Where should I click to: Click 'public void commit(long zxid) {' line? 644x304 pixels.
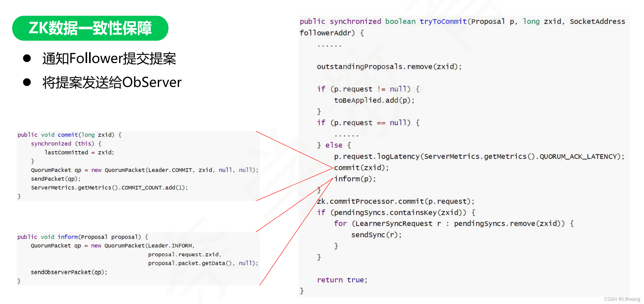coord(69,135)
